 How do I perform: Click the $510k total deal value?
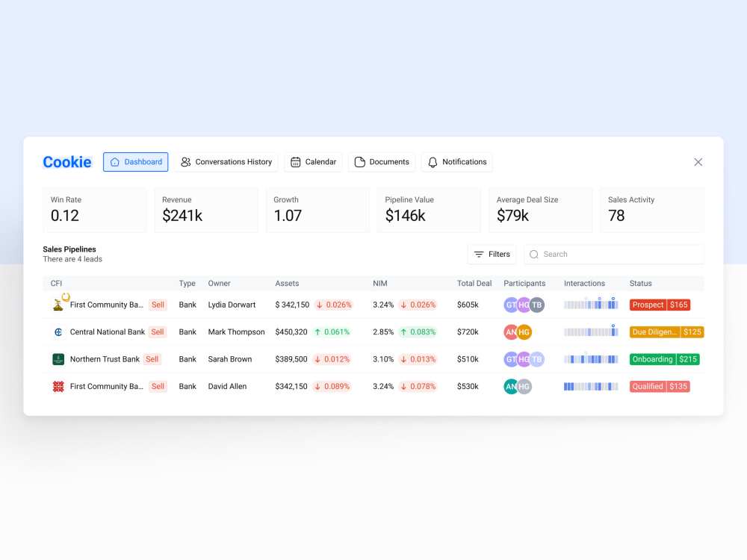pos(468,359)
